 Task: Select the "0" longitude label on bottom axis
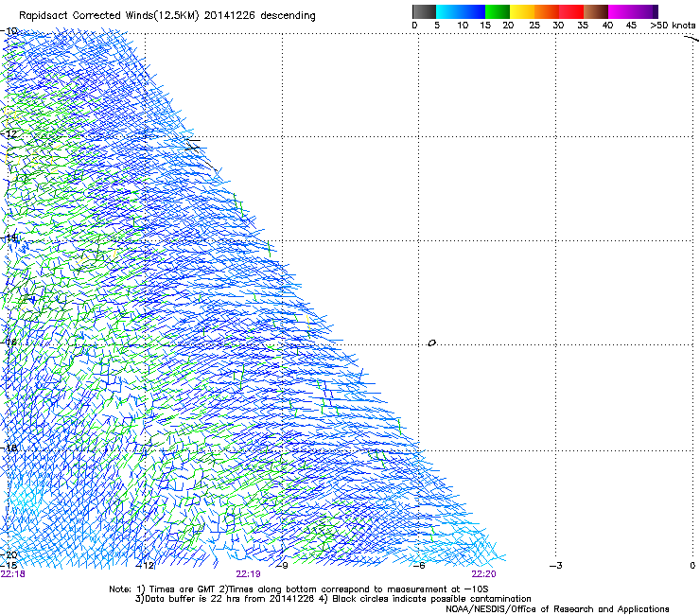692,566
